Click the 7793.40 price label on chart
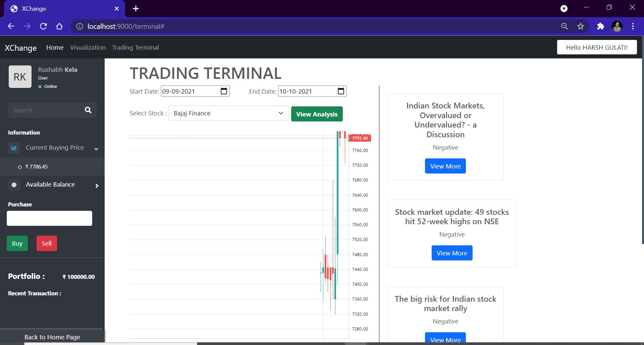 [x=360, y=138]
